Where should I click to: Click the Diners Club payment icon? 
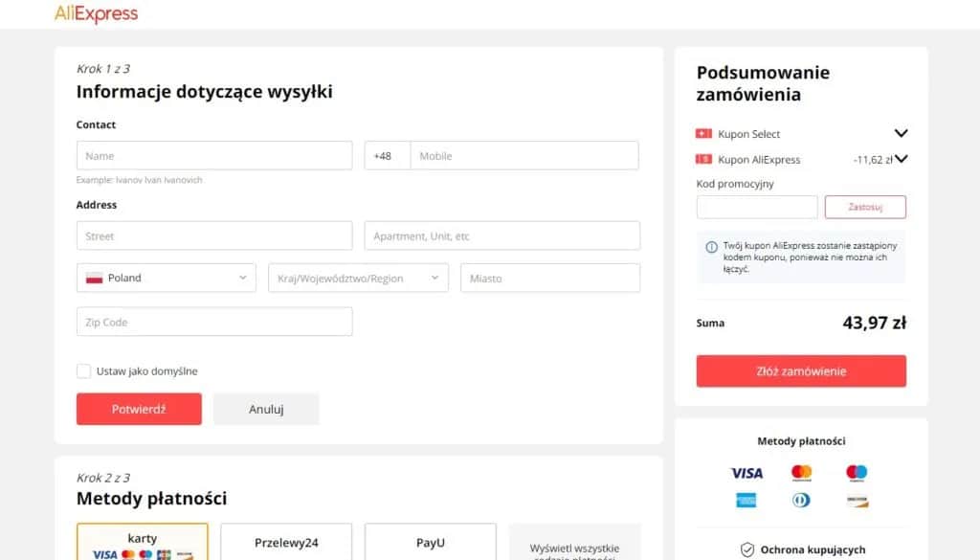[802, 500]
